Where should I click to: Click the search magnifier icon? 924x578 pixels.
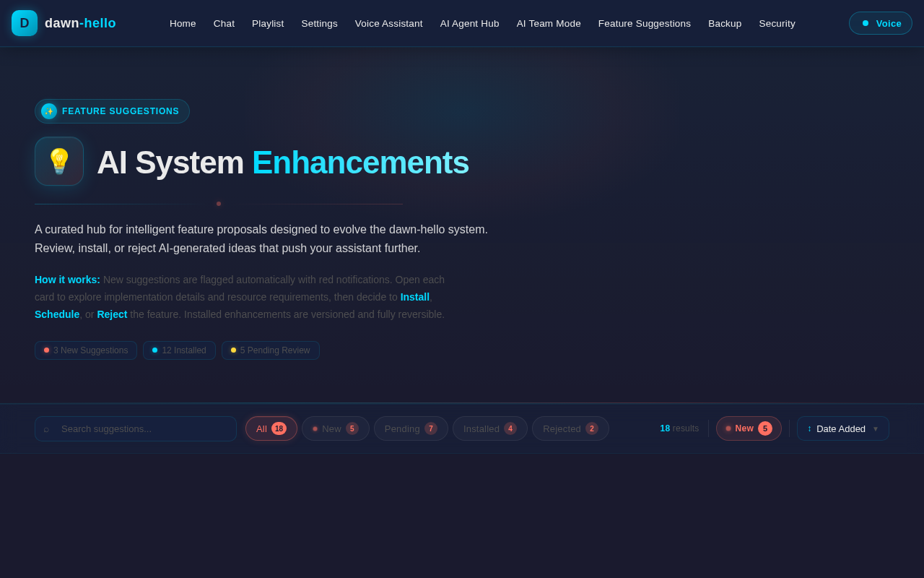pos(46,429)
